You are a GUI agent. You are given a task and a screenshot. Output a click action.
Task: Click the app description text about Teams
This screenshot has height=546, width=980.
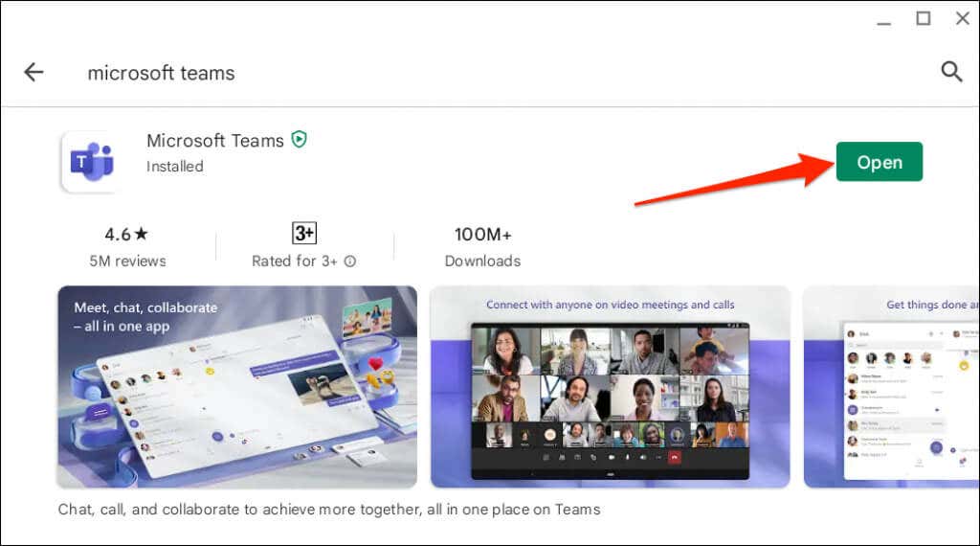pos(329,510)
